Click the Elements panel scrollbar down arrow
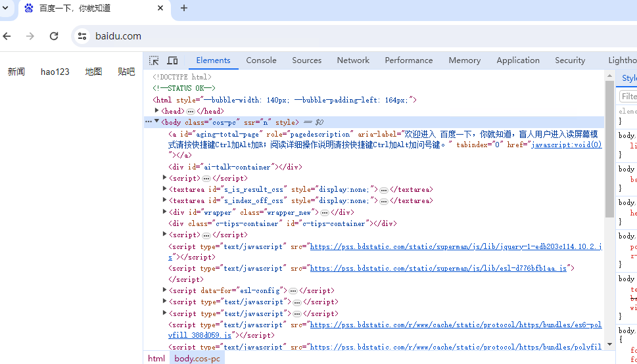 (609, 344)
